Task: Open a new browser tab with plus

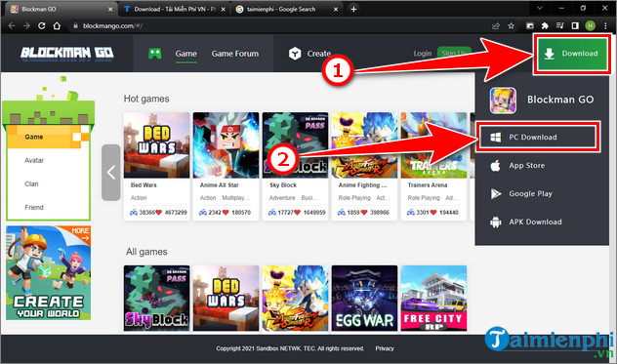Action: pyautogui.click(x=353, y=9)
